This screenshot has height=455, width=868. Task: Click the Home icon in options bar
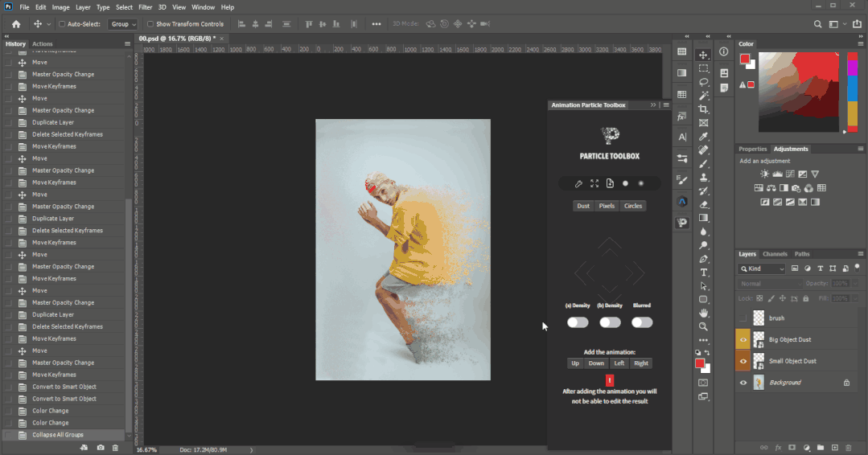point(15,24)
